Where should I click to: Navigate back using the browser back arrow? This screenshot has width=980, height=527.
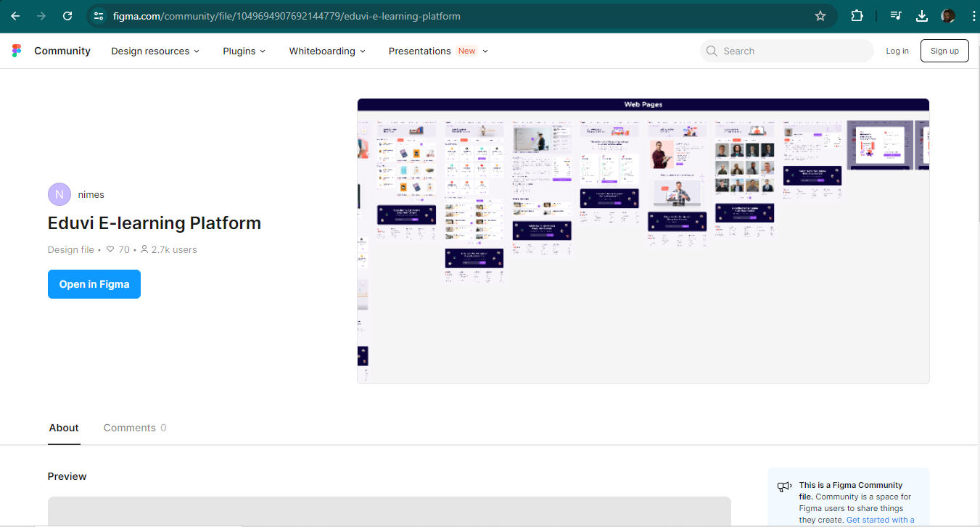[15, 15]
